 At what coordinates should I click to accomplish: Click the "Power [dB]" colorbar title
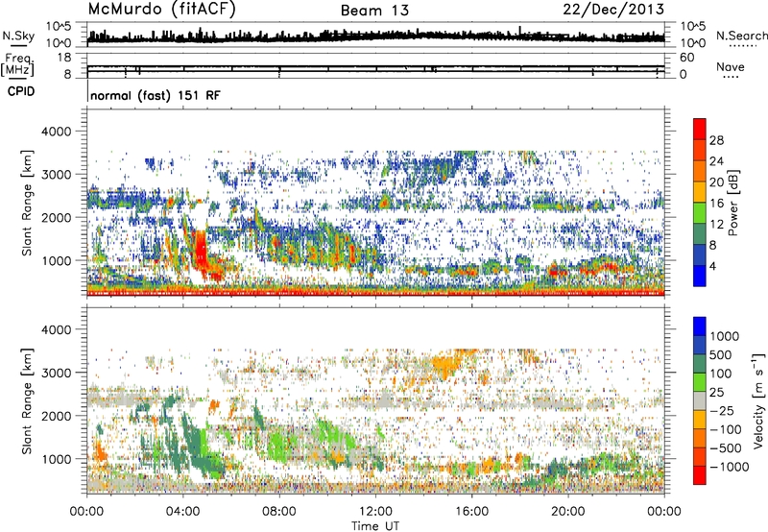coord(733,203)
